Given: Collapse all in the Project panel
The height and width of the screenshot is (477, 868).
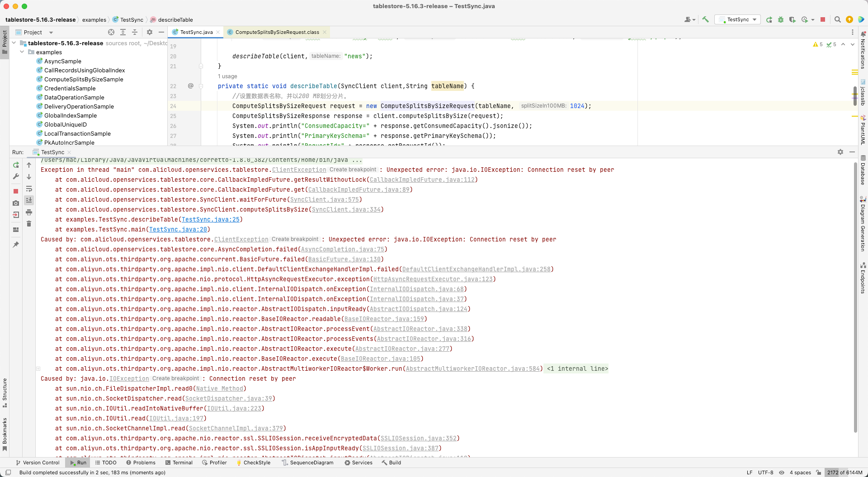Looking at the screenshot, I should (x=135, y=32).
